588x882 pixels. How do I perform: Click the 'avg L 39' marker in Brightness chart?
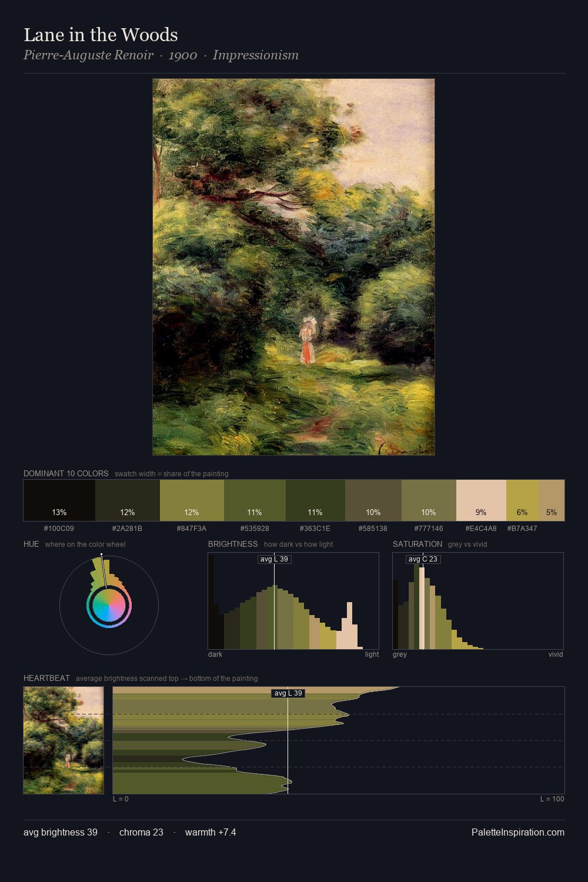tap(275, 559)
